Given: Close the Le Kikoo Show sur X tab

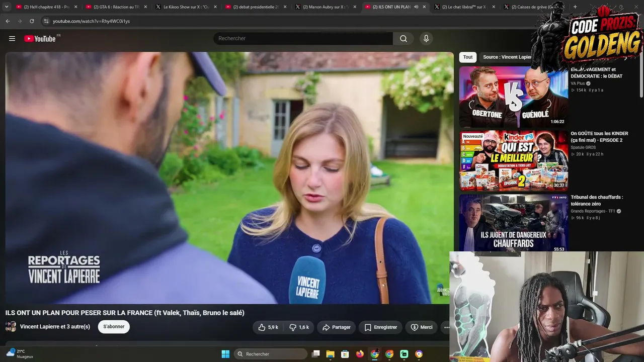Looking at the screenshot, I should 215,7.
